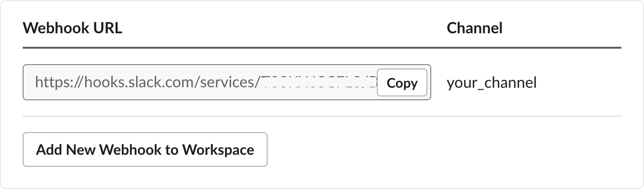The width and height of the screenshot is (644, 189).
Task: Click the thick line under the column headers
Action: pos(322,48)
